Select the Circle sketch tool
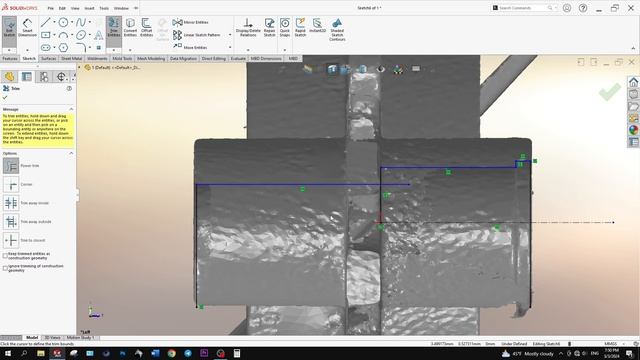The height and width of the screenshot is (360, 640). pos(63,22)
